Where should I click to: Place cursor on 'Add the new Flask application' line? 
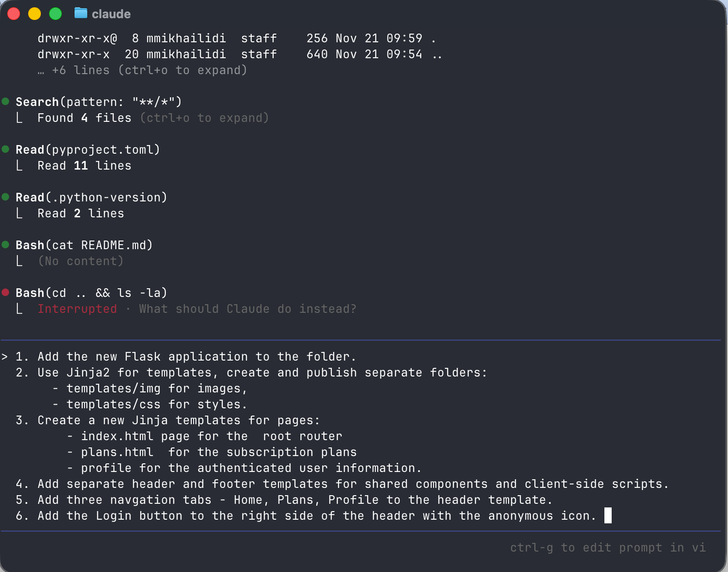pyautogui.click(x=196, y=356)
